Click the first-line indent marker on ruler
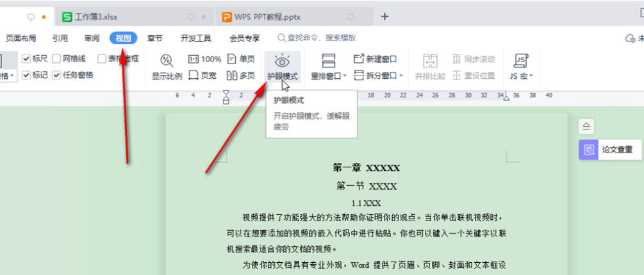 pyautogui.click(x=226, y=94)
